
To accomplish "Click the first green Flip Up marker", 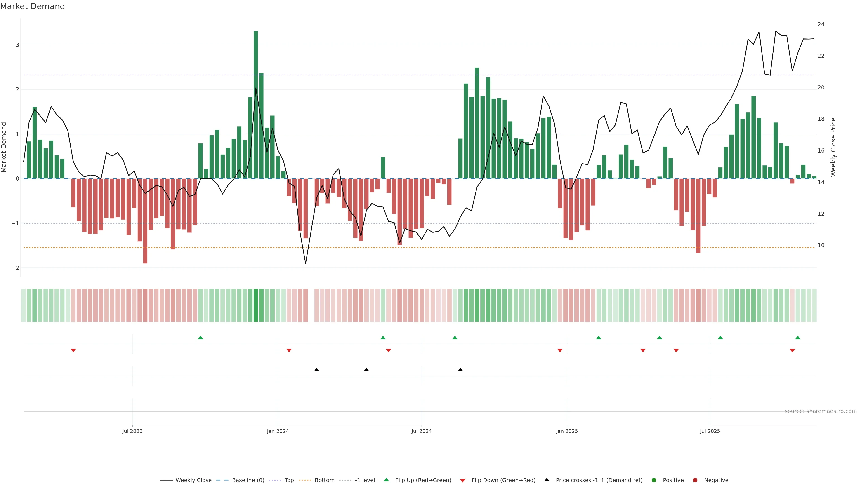I will pos(200,338).
